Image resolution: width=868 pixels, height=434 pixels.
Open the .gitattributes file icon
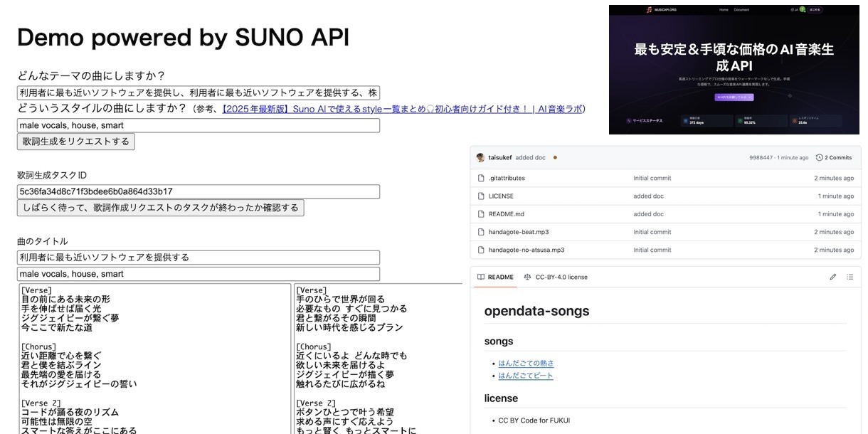[482, 178]
